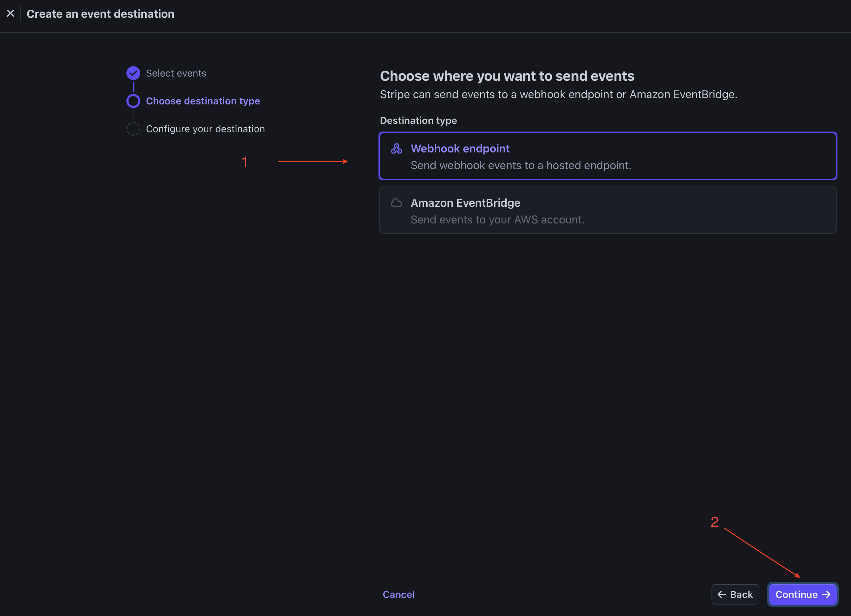Screen dimensions: 851x616
Task: Click "Send webhook events to a hosted endpoint" text
Action: tap(521, 165)
